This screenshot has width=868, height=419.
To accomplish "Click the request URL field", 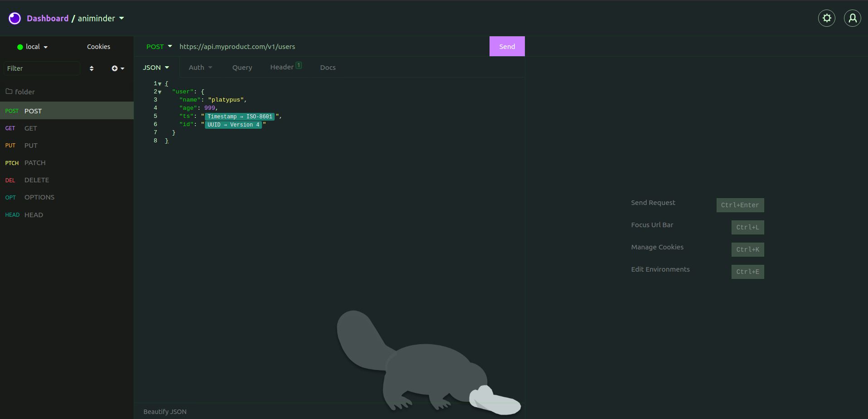I will click(333, 46).
